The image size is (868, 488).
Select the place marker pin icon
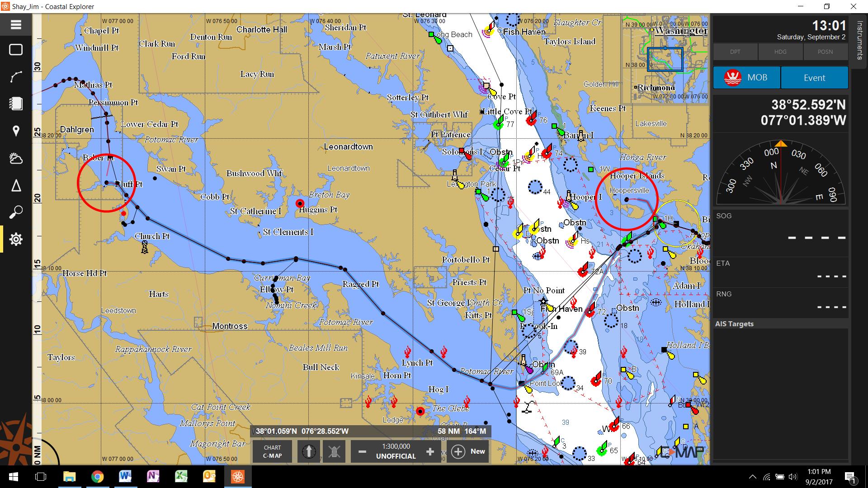coord(16,131)
